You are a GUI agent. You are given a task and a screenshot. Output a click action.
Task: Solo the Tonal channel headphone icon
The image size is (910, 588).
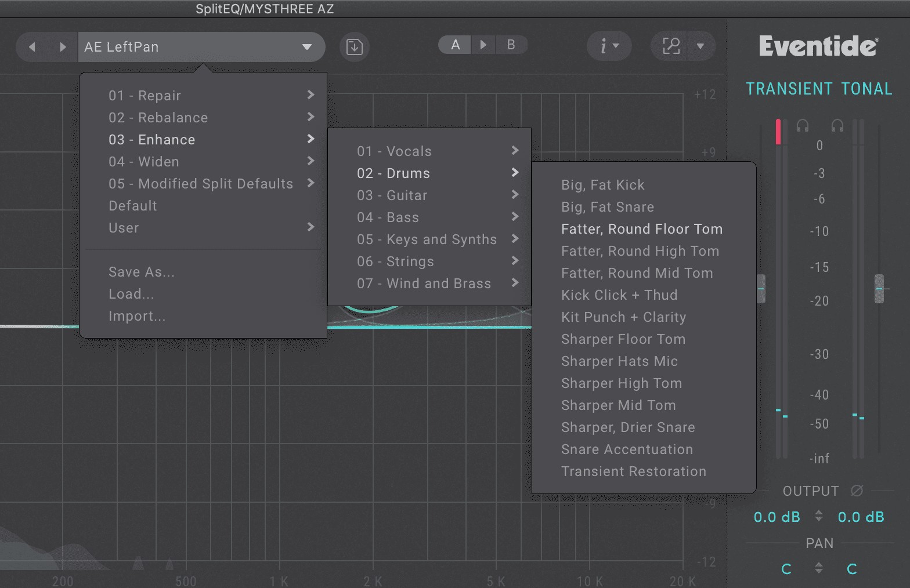coord(837,126)
